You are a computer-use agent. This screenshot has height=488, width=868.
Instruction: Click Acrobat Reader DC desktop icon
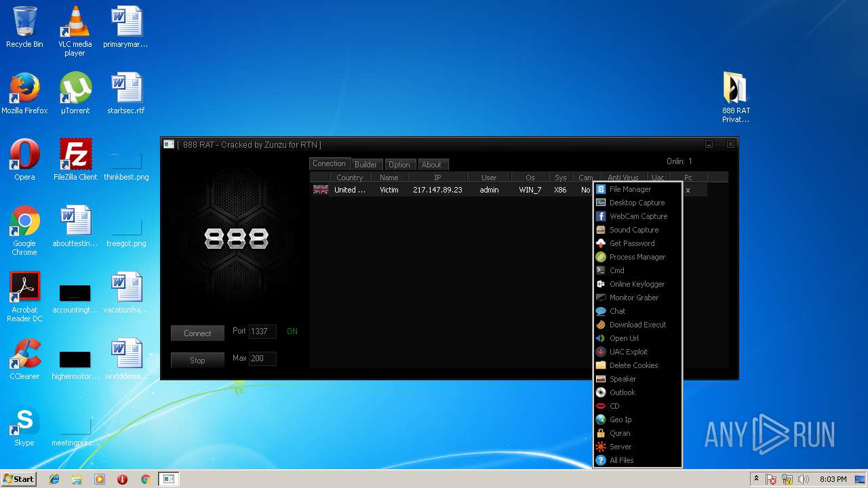(x=24, y=297)
